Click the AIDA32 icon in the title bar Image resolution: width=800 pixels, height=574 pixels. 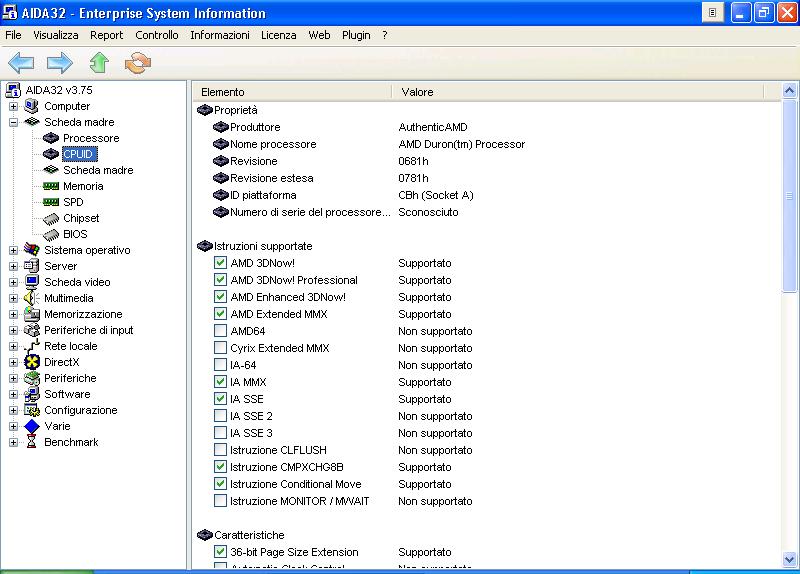click(10, 12)
